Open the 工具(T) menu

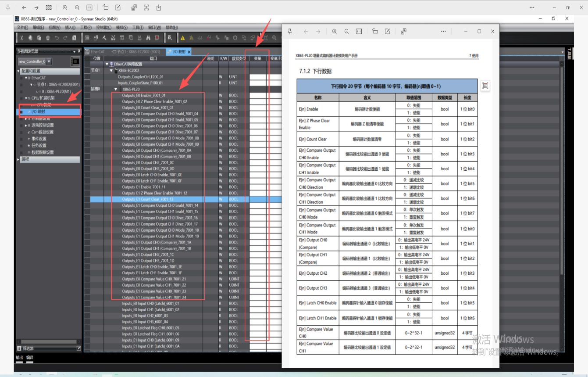pyautogui.click(x=138, y=28)
